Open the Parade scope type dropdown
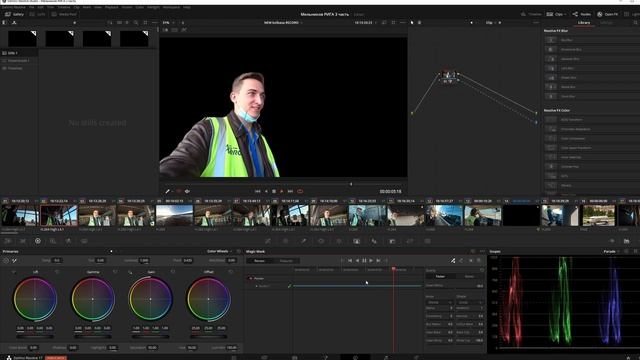Image resolution: width=640 pixels, height=360 pixels. 611,251
